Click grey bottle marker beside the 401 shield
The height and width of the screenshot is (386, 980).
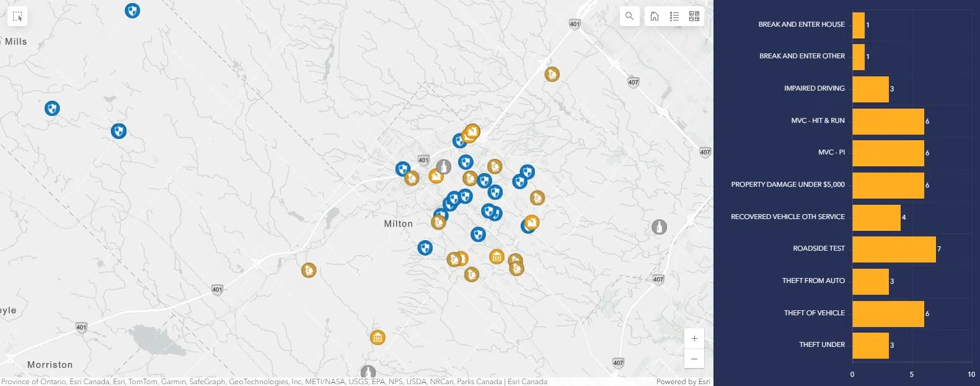[x=443, y=166]
